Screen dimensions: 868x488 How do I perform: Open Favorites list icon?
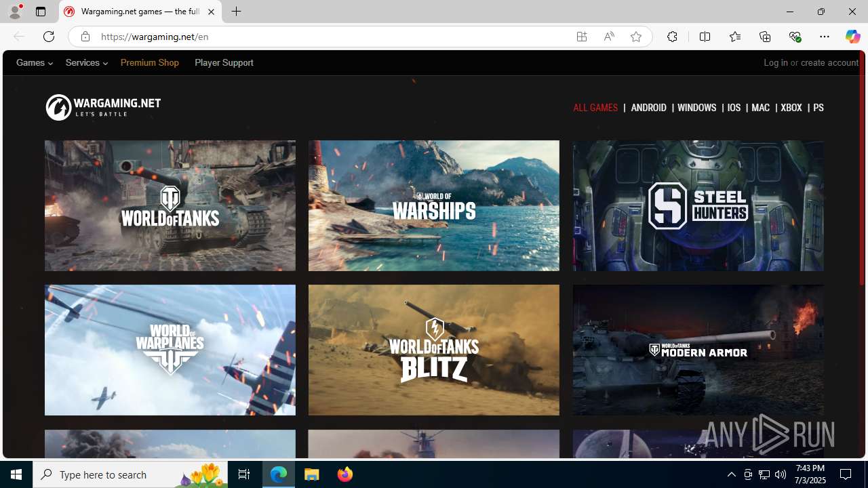734,37
